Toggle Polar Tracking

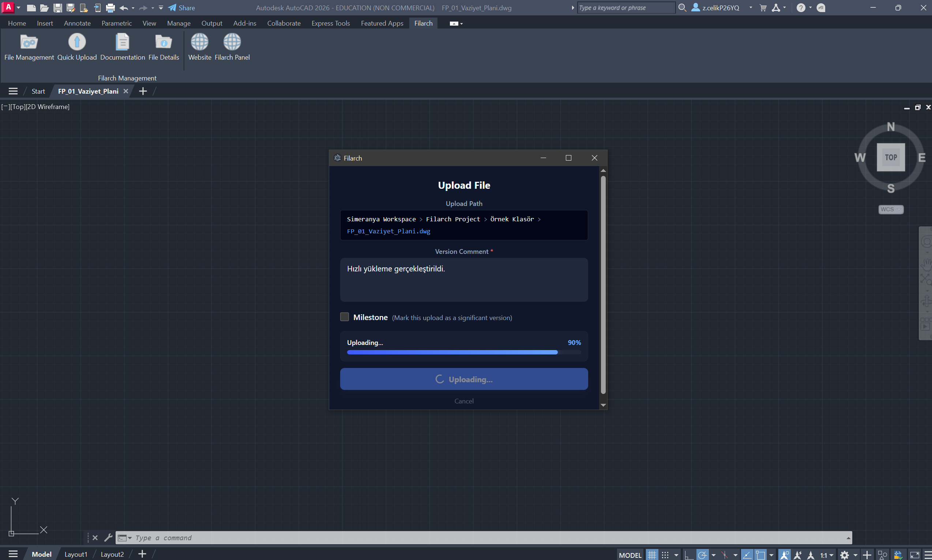click(702, 555)
